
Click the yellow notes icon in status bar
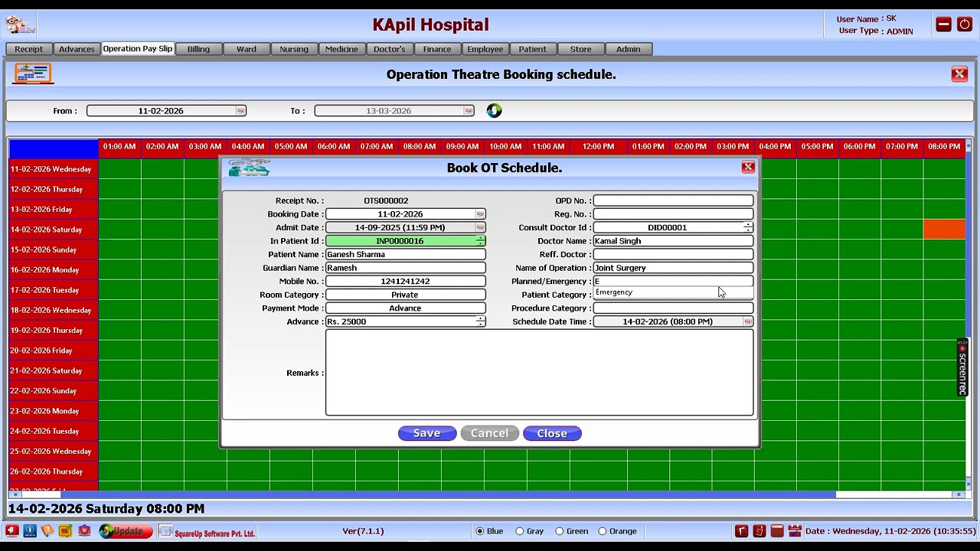66,531
